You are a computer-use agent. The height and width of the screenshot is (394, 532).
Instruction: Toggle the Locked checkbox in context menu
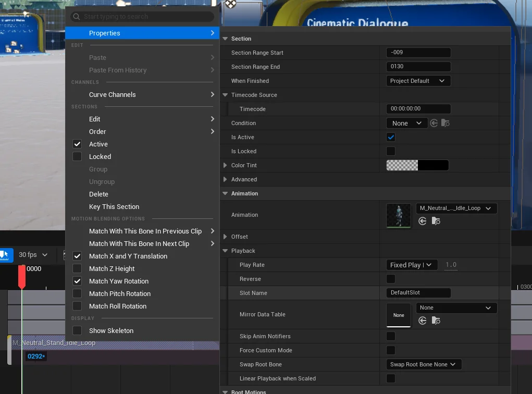coord(77,156)
